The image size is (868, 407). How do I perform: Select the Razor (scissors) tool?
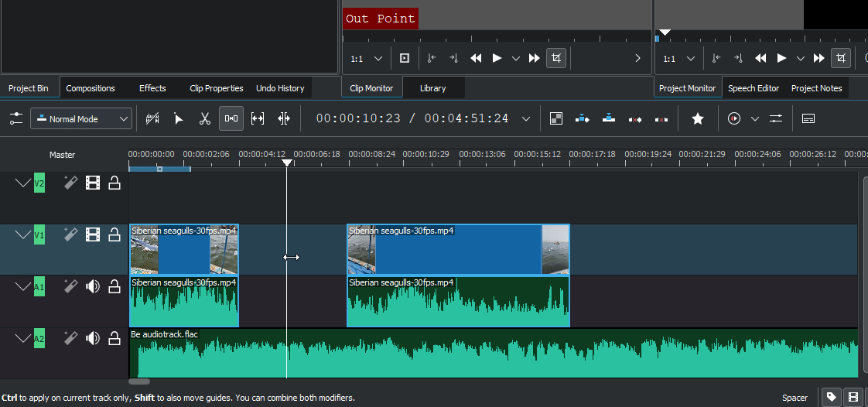(204, 118)
